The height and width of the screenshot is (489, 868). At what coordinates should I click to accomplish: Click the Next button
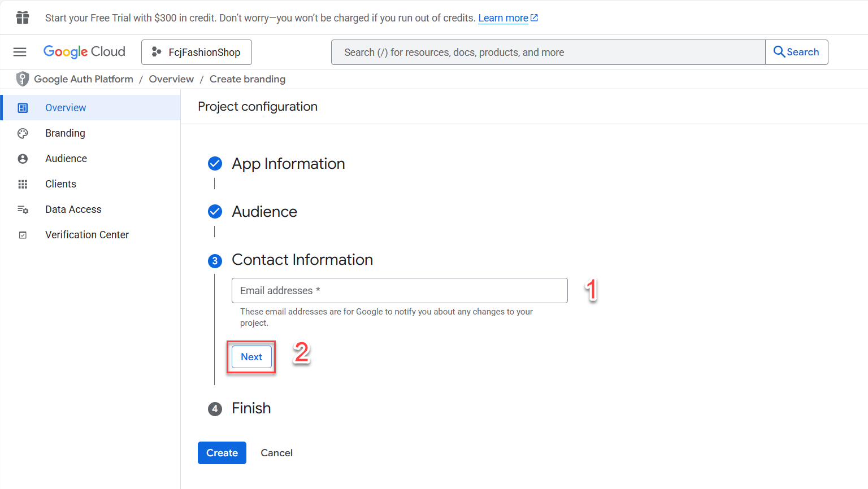(251, 357)
